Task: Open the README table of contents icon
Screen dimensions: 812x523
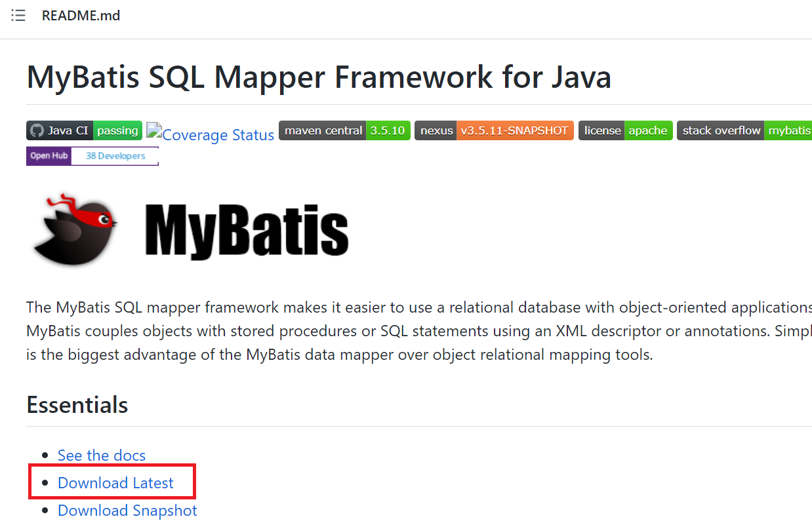Action: click(18, 16)
